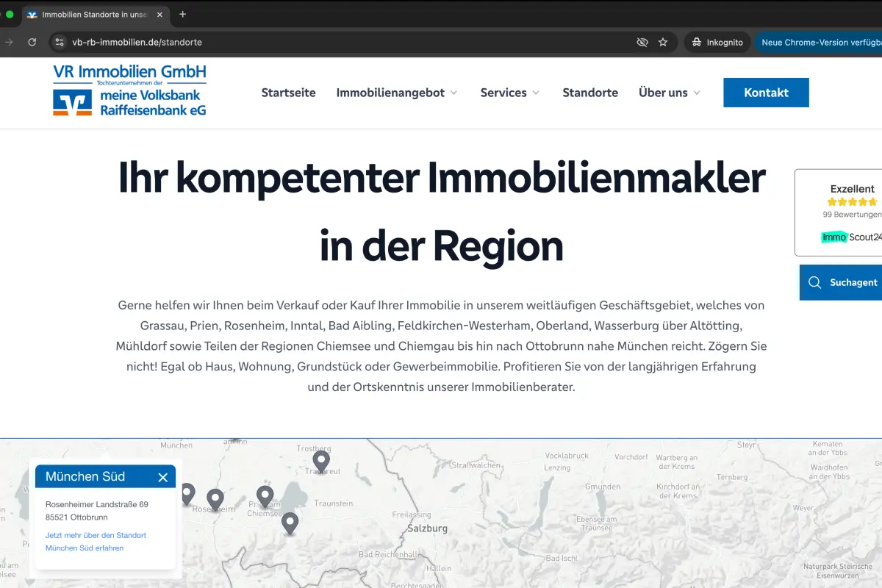882x588 pixels.
Task: Click the Vöcklabruck map label
Action: (567, 456)
